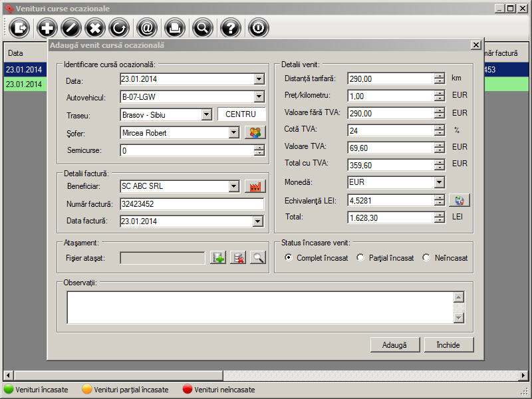Image resolution: width=532 pixels, height=399 pixels.
Task: Choose the Neîncasat status option
Action: 426,258
